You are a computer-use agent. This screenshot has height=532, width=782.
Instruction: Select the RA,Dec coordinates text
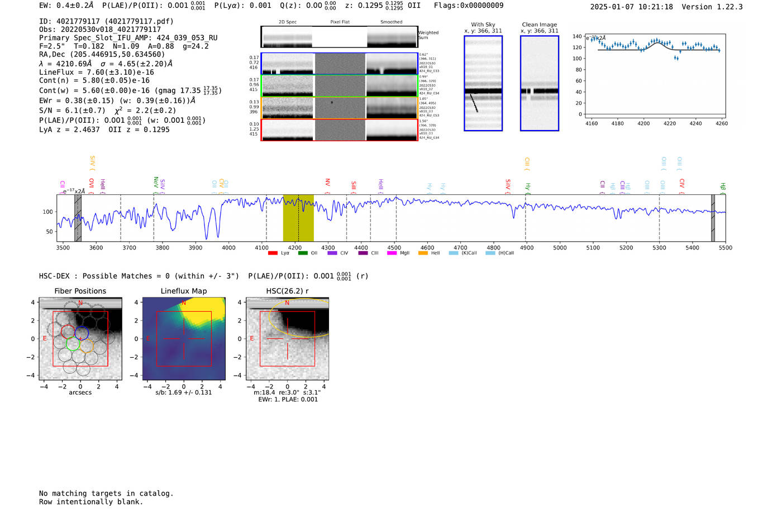pyautogui.click(x=102, y=54)
